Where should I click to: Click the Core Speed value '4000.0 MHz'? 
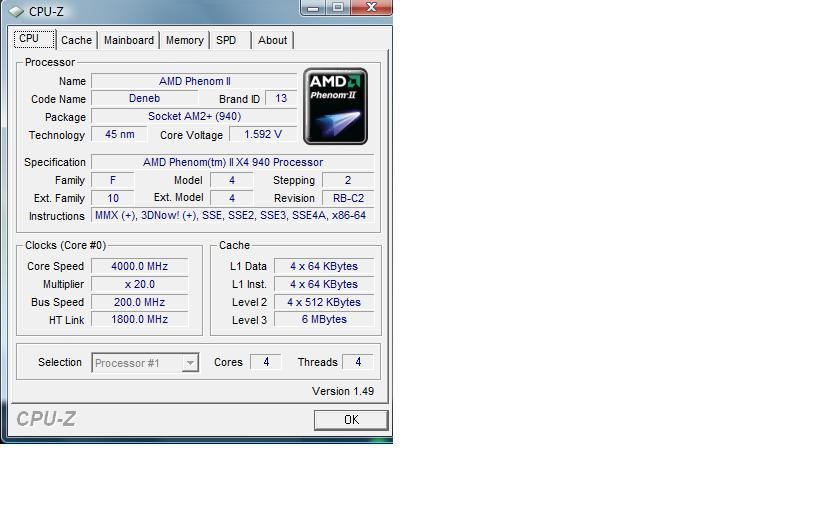tap(139, 266)
